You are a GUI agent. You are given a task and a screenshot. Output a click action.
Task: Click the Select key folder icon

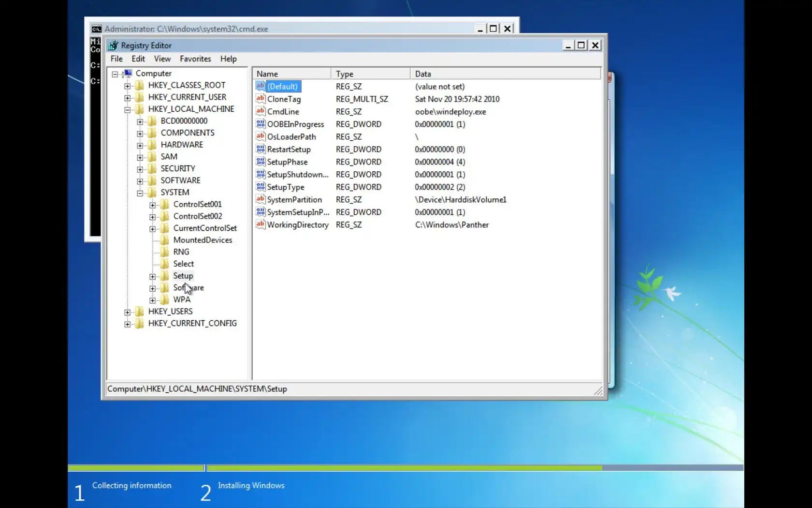point(165,264)
